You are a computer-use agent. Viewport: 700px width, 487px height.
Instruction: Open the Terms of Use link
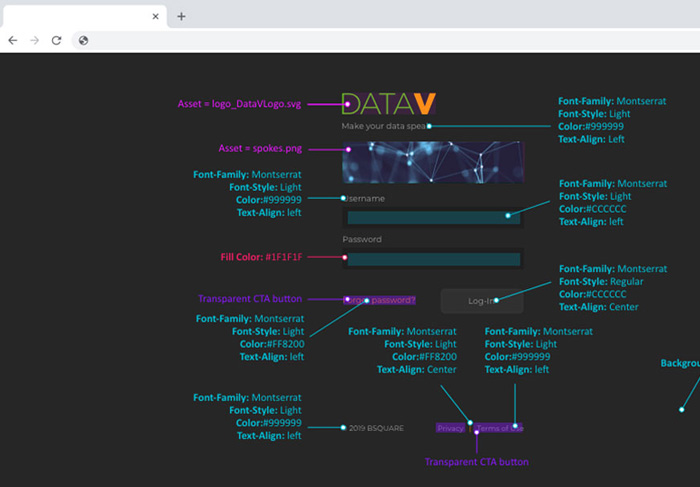(498, 428)
